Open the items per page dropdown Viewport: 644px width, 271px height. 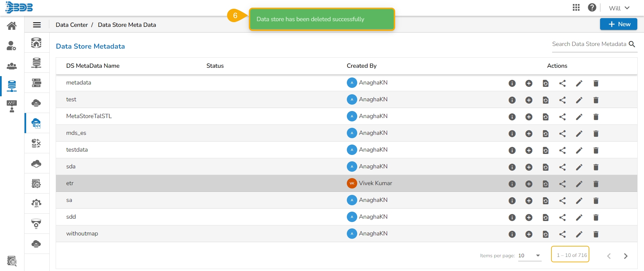(x=530, y=256)
